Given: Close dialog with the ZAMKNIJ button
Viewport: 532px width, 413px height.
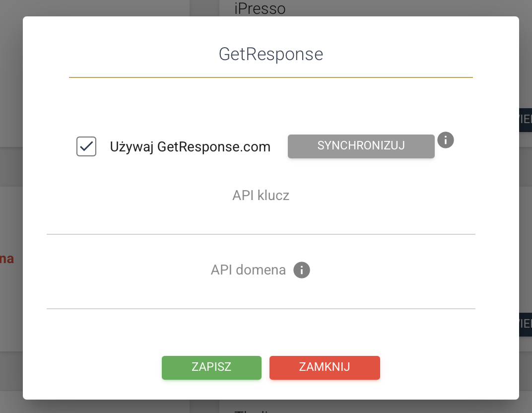Looking at the screenshot, I should (x=325, y=367).
